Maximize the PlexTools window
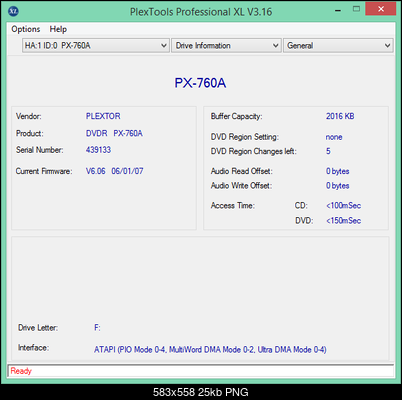The image size is (402, 400). pos(356,9)
